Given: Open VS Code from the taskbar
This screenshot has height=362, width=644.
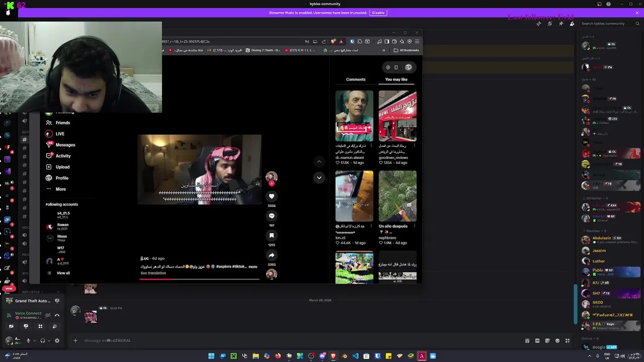Looking at the screenshot, I should coord(355,356).
